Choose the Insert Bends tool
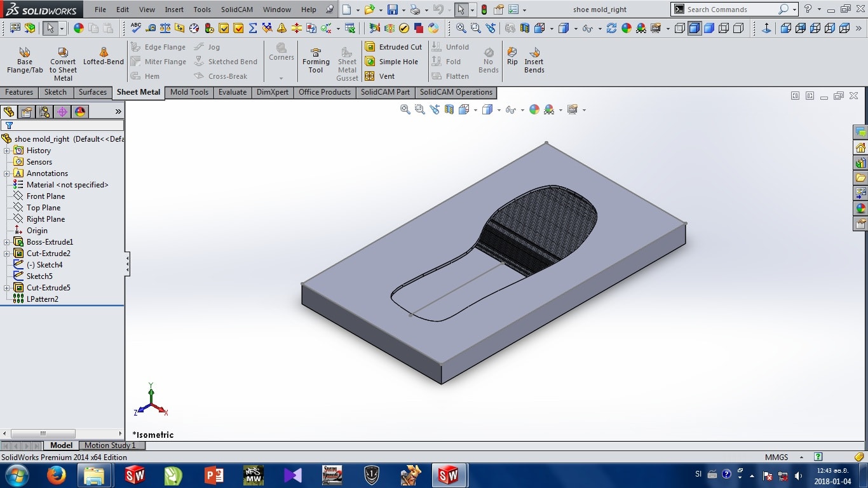 point(534,60)
